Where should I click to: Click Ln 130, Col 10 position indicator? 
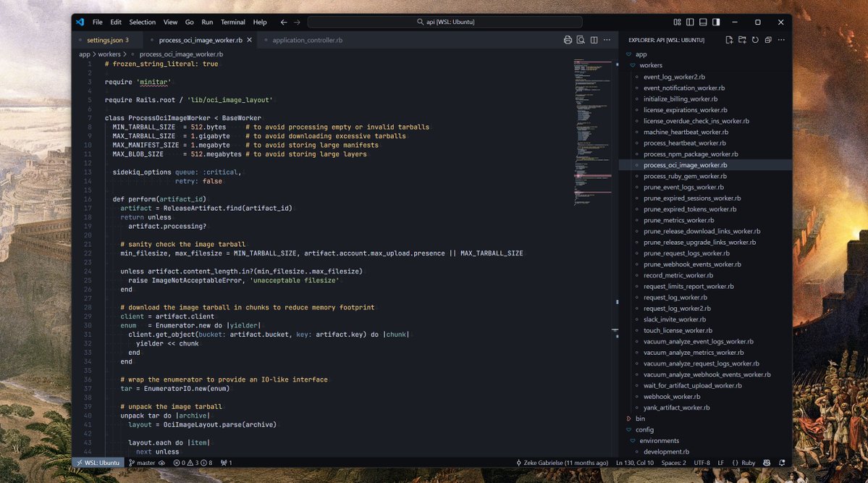coord(634,463)
